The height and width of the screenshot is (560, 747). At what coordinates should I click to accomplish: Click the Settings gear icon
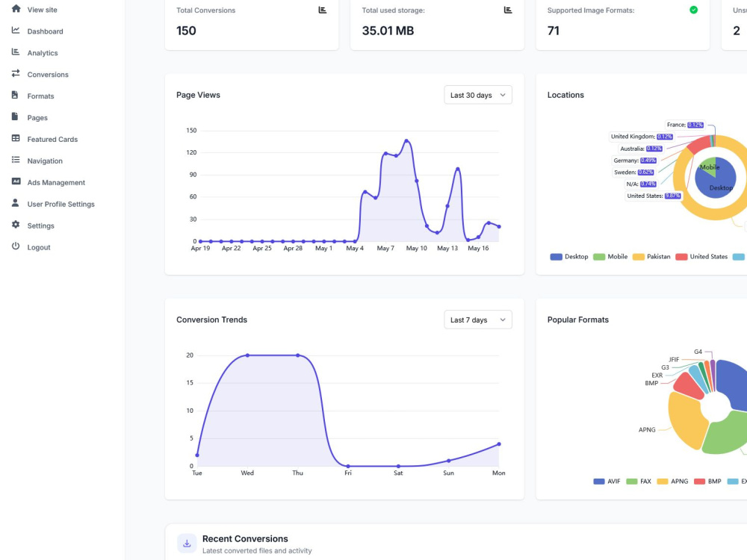(x=16, y=224)
